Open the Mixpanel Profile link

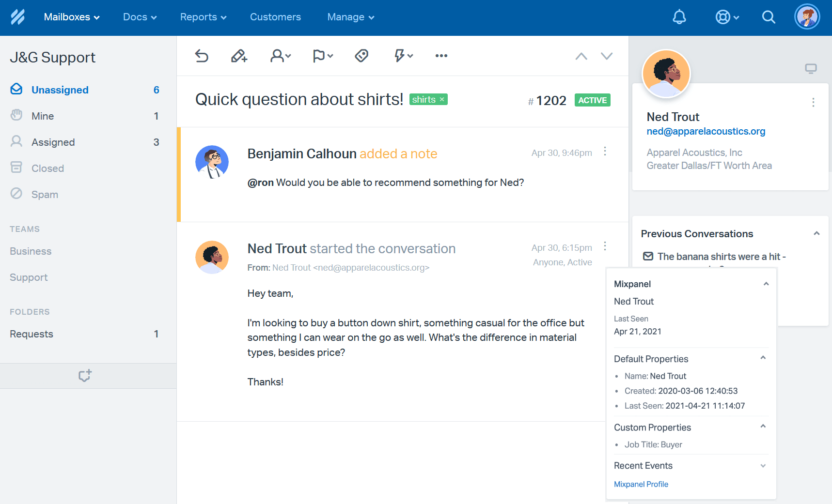pos(641,484)
